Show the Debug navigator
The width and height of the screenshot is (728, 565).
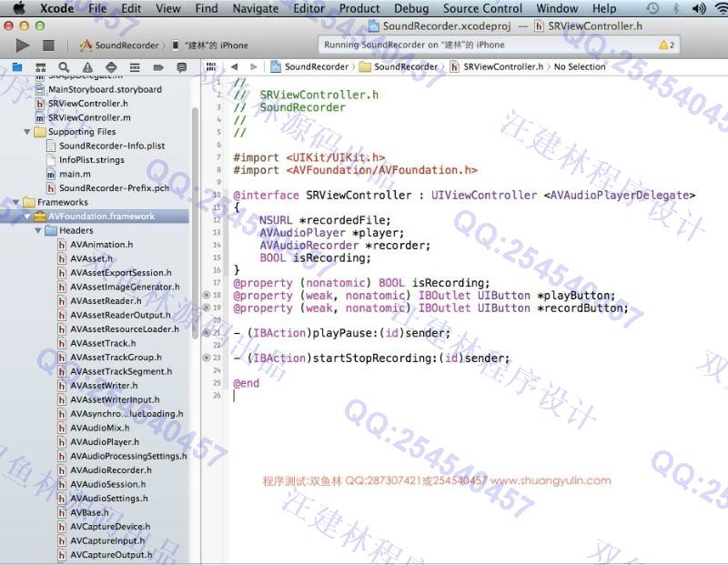tap(135, 67)
